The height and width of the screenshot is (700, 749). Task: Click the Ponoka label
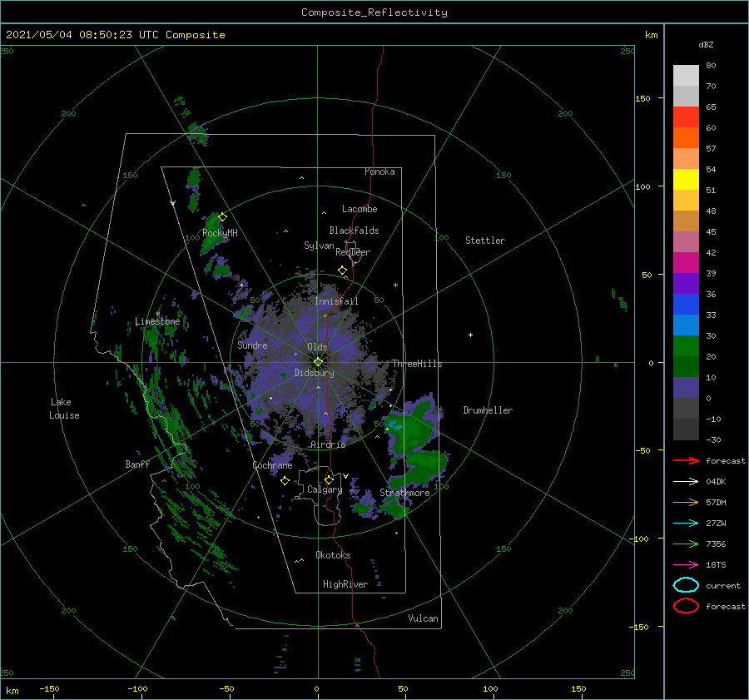pos(379,171)
